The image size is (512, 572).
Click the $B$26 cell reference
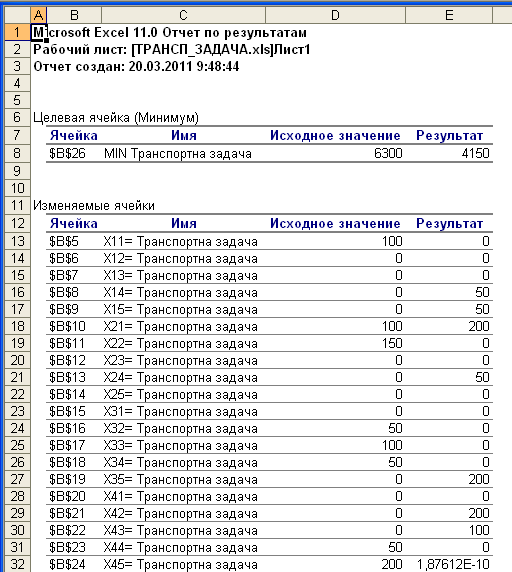point(67,154)
